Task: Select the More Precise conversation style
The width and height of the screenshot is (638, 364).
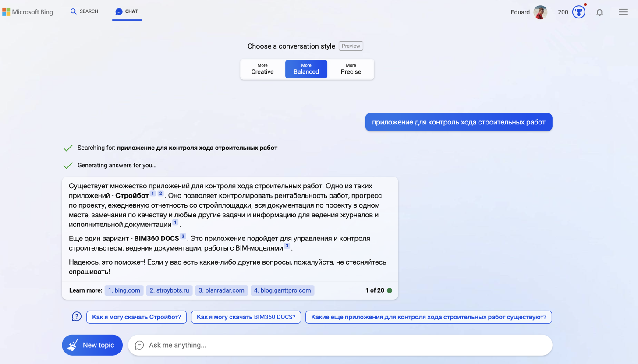Action: pyautogui.click(x=351, y=69)
